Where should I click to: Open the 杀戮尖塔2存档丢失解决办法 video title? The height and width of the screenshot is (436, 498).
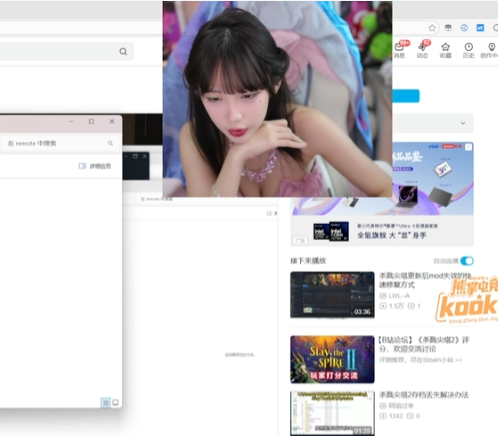(x=424, y=395)
